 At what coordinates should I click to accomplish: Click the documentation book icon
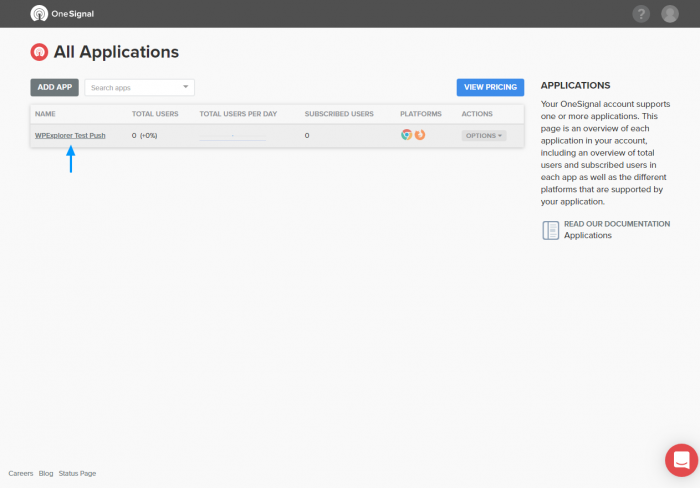(x=550, y=230)
